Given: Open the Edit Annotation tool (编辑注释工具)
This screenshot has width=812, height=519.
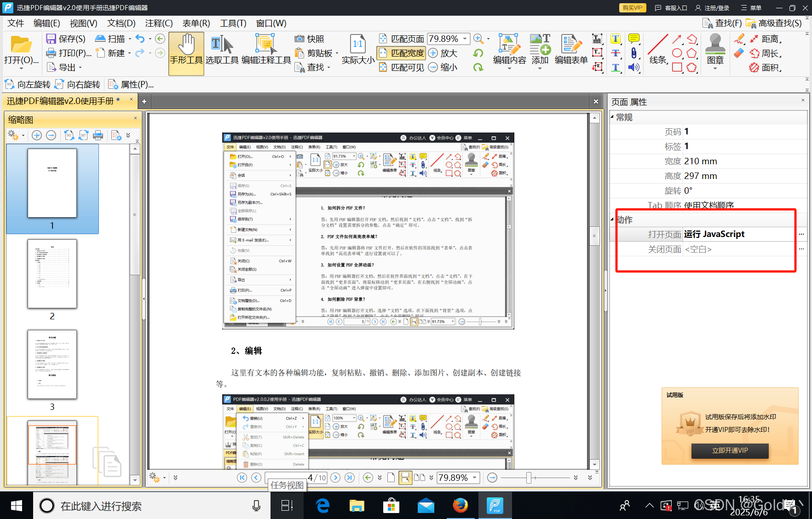Looking at the screenshot, I should [266, 49].
